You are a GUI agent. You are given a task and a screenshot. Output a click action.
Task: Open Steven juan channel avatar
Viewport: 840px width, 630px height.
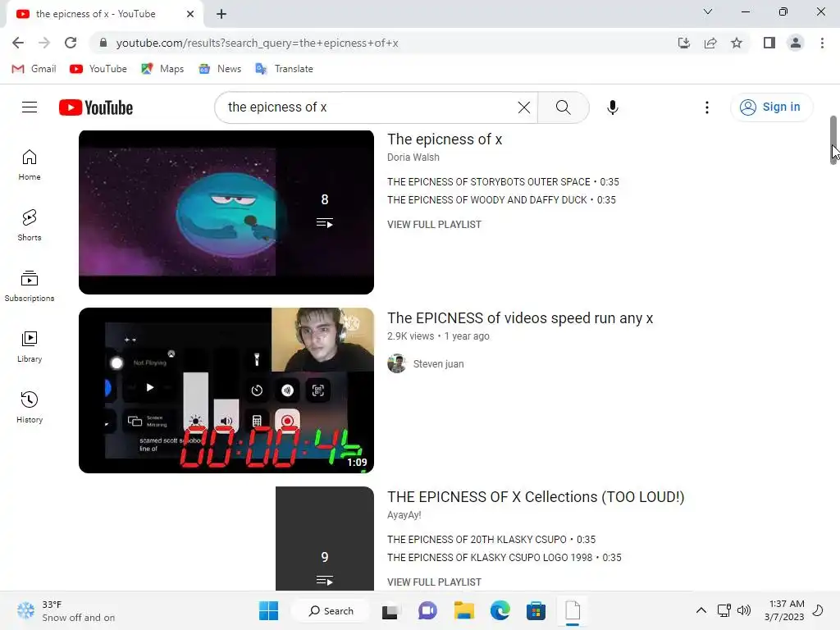tap(397, 363)
